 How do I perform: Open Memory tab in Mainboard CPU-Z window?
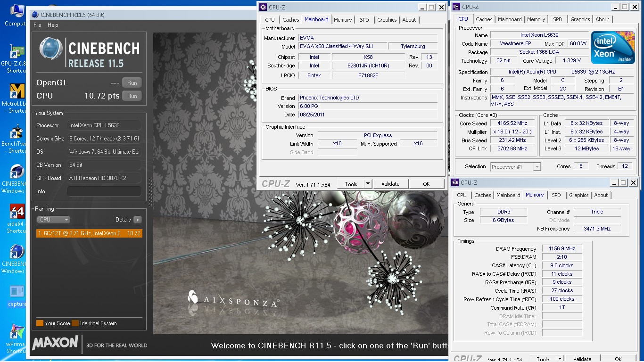click(343, 20)
